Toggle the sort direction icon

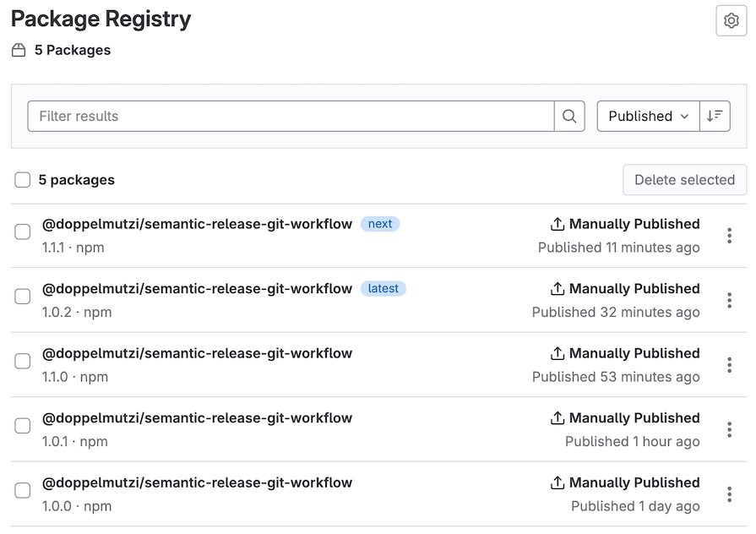tap(714, 116)
